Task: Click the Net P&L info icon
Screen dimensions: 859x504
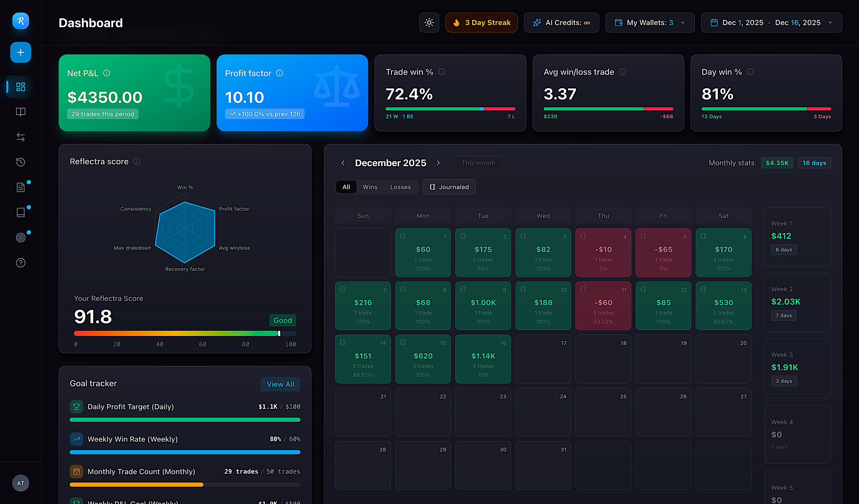Action: [107, 73]
